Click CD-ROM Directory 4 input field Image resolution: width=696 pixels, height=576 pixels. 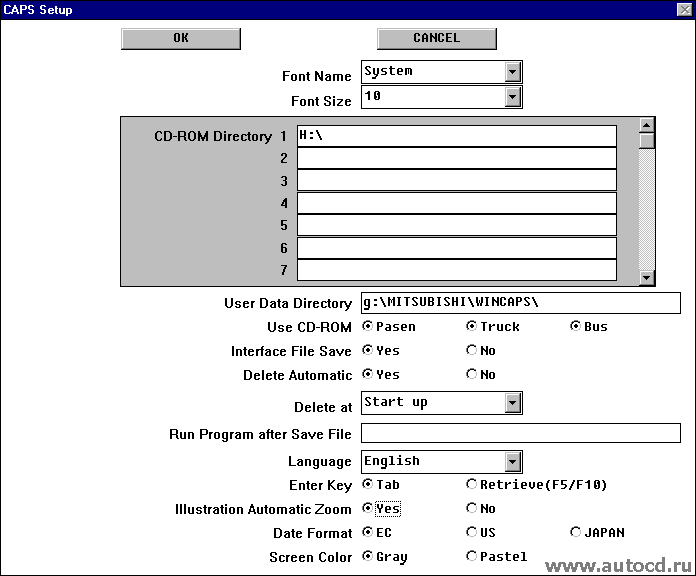pos(457,203)
